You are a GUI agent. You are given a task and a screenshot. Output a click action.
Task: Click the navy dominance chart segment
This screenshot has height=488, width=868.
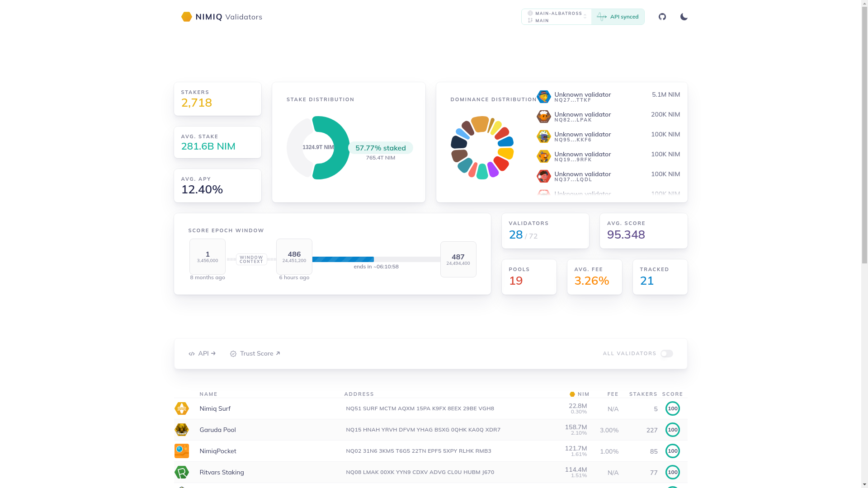point(459,142)
